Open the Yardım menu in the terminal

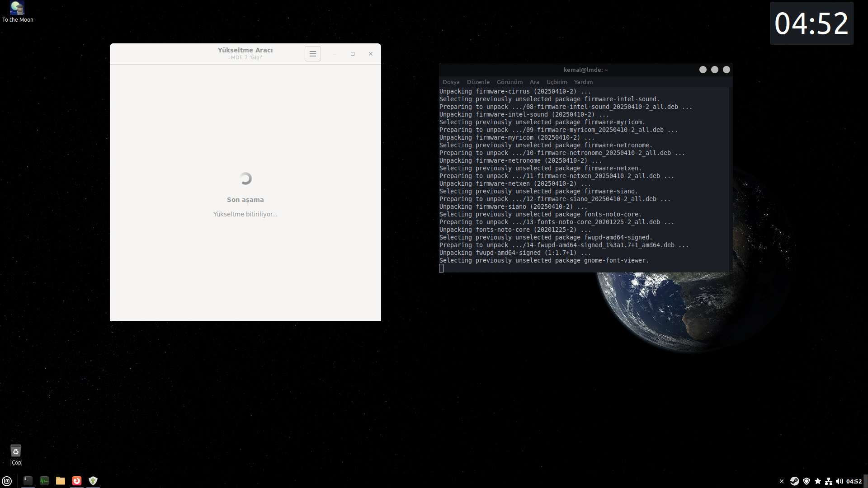coord(583,82)
